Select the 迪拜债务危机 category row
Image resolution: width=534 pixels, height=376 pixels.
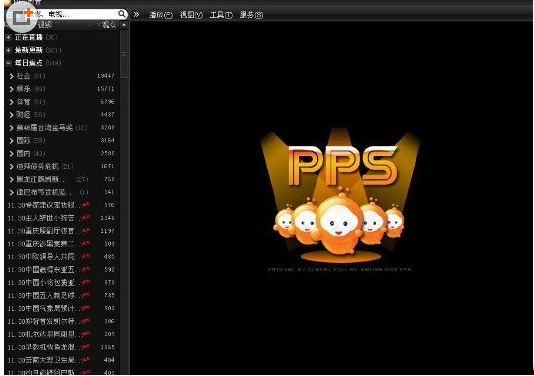pos(62,166)
